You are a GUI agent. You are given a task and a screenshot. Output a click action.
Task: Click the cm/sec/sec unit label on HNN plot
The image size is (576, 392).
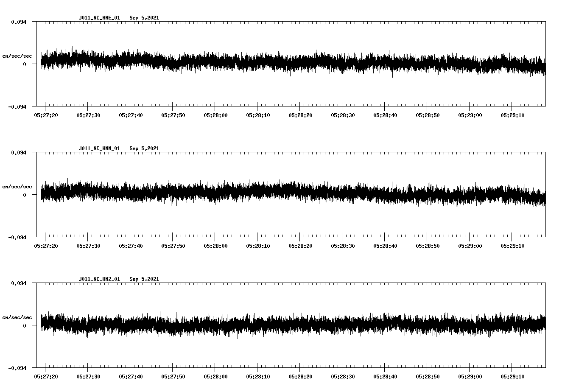[x=17, y=187]
